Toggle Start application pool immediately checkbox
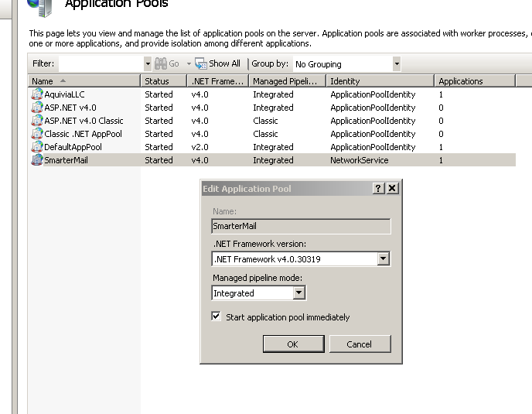 [217, 316]
